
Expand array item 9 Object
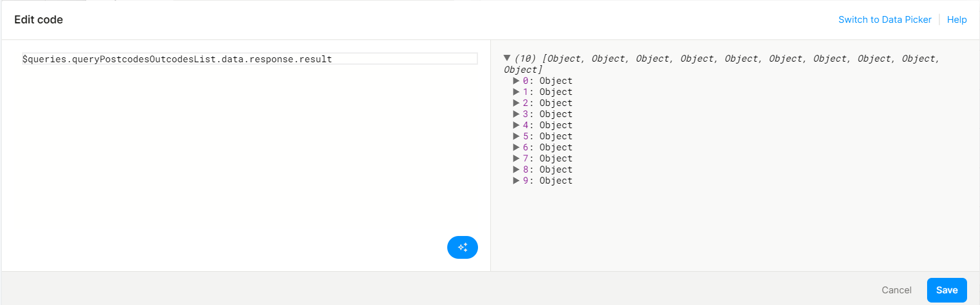pos(516,181)
